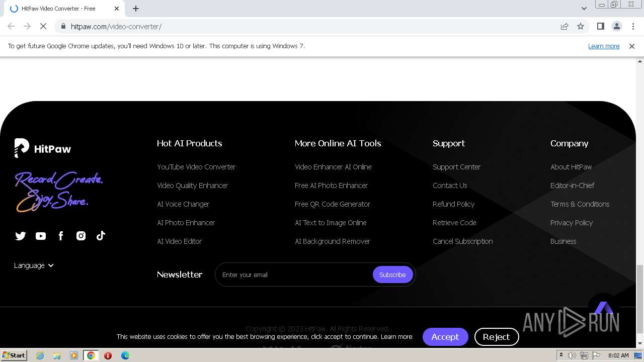
Task: Accept website cookies
Action: click(445, 337)
